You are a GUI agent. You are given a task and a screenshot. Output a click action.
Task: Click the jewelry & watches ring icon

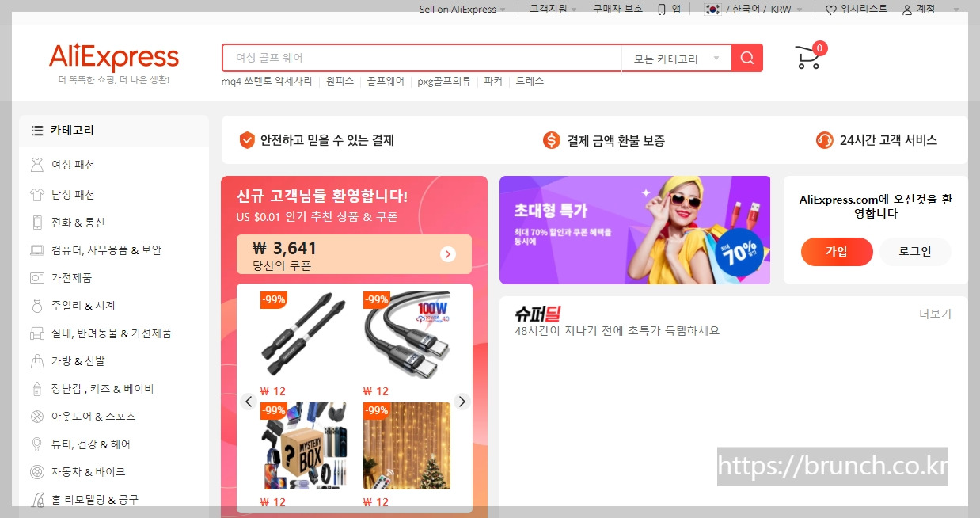click(37, 306)
